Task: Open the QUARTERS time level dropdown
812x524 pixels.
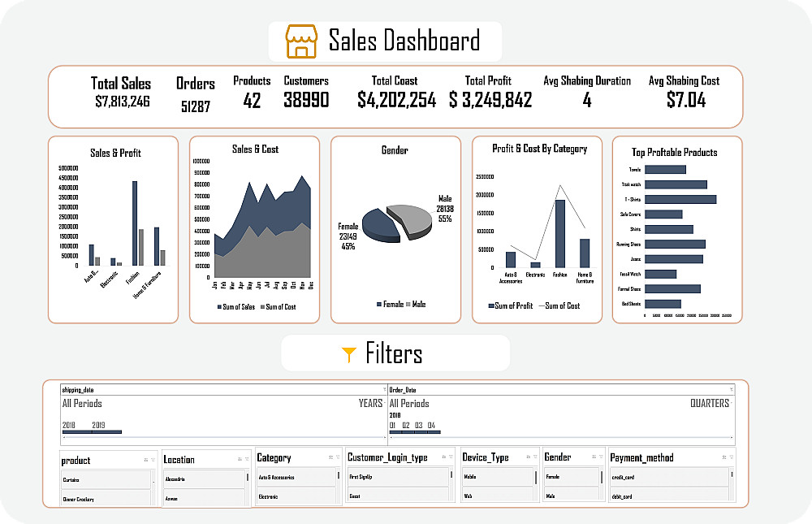Action: tap(711, 403)
